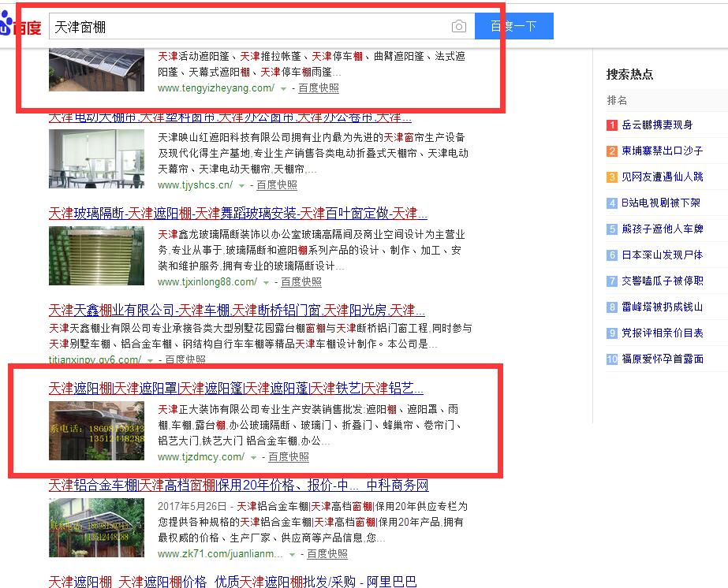Open hot search 福原爱怀孕首露面
This screenshot has height=588, width=728.
663,359
